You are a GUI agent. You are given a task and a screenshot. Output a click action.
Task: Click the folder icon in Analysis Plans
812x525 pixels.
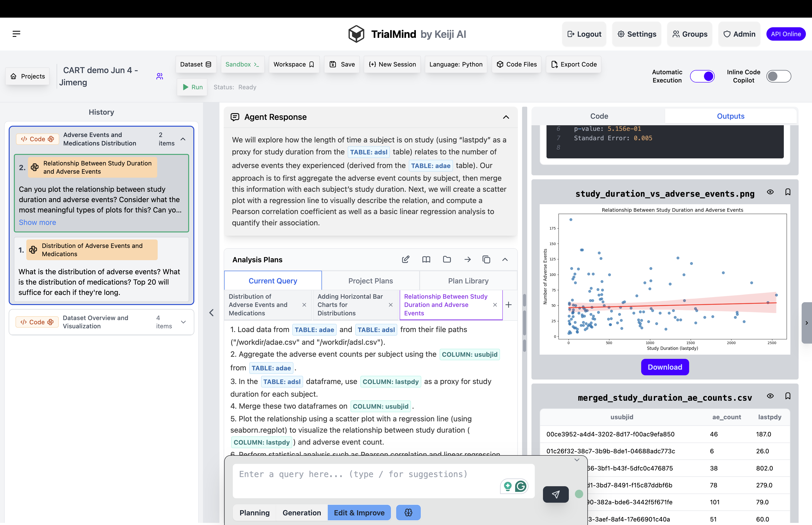coord(447,259)
